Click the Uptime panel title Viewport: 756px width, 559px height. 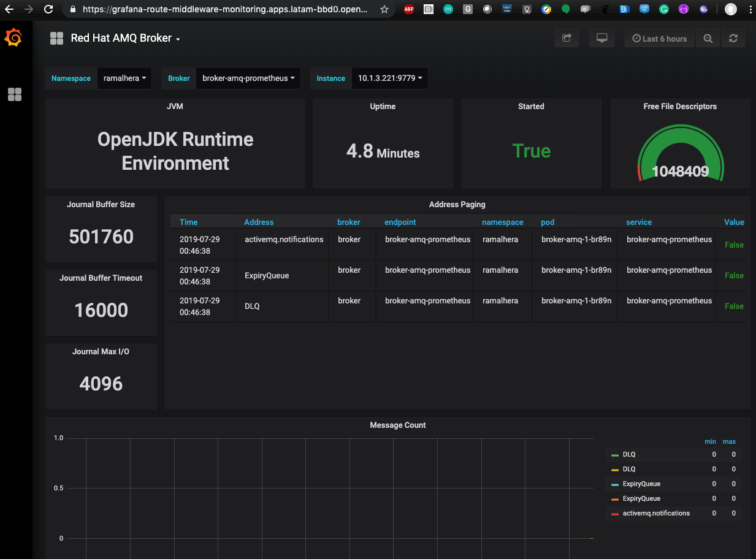click(383, 106)
